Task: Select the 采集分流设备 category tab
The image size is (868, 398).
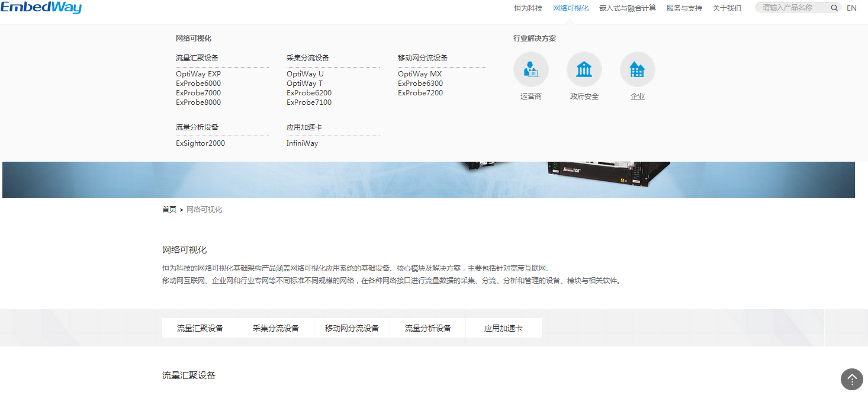Action: click(276, 328)
